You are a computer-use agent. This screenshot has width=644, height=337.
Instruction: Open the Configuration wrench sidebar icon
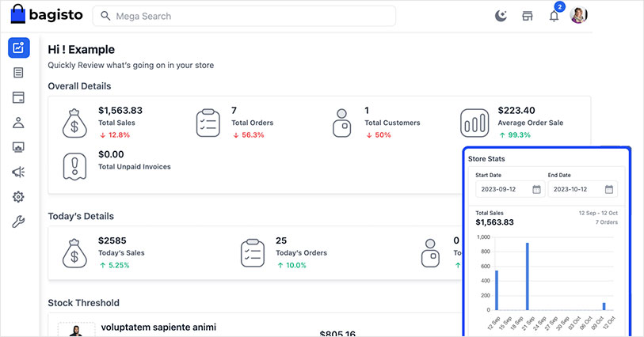tap(19, 222)
